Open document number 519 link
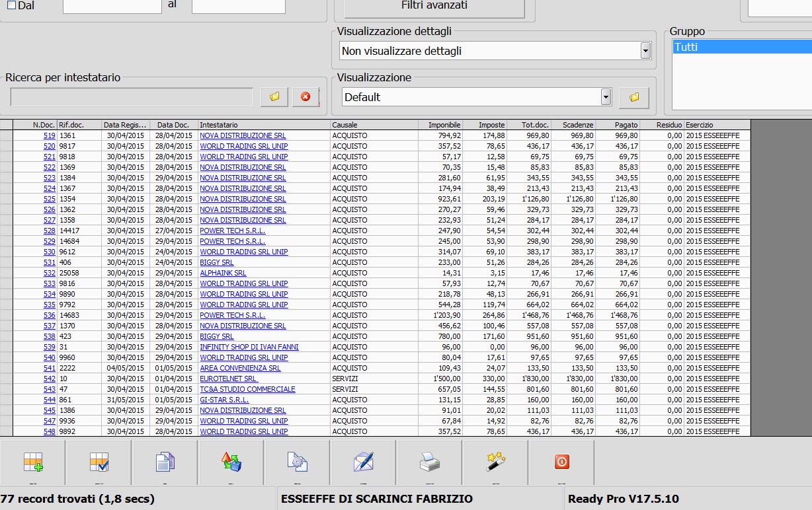 (50, 135)
